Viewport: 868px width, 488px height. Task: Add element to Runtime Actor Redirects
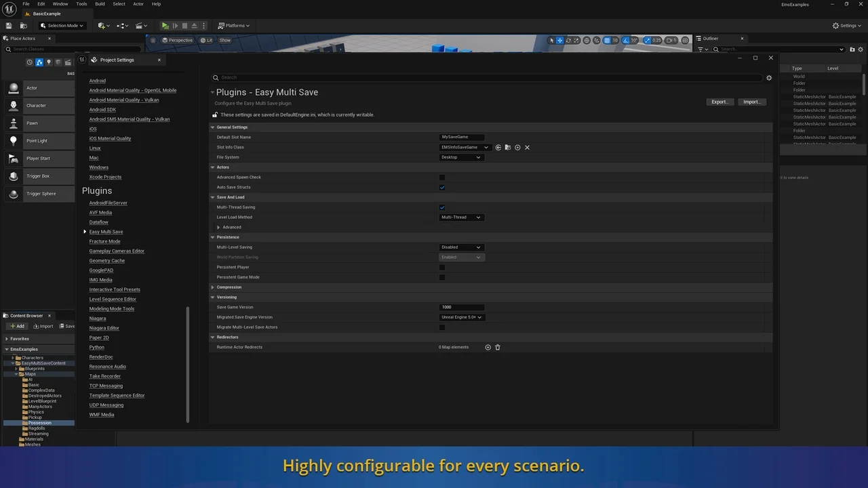(x=488, y=347)
